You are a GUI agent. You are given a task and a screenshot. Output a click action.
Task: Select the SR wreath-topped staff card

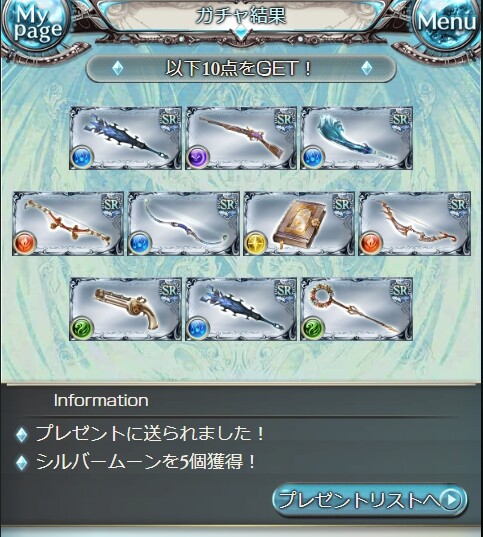(x=356, y=309)
